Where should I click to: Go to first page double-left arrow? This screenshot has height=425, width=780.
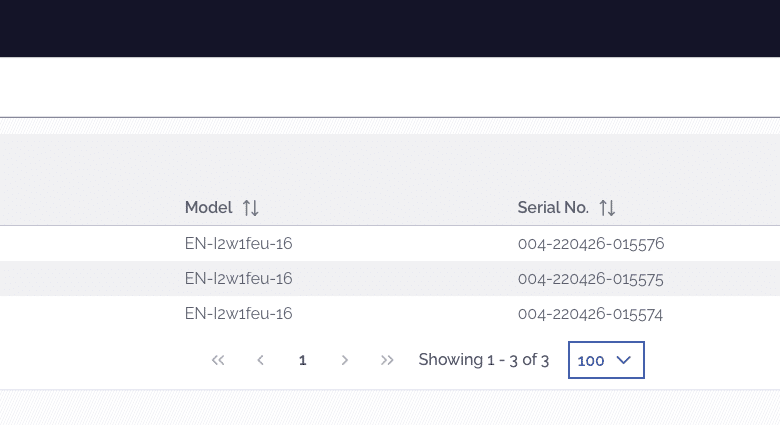coord(218,360)
